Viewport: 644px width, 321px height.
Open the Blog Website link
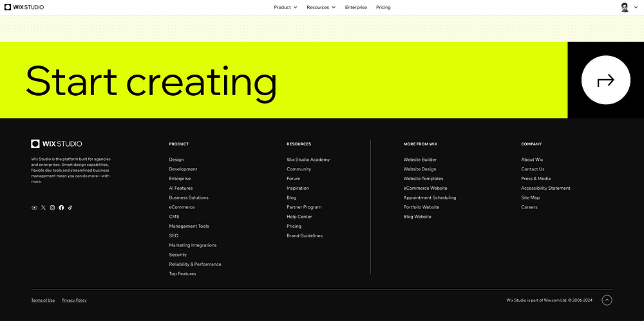[417, 217]
